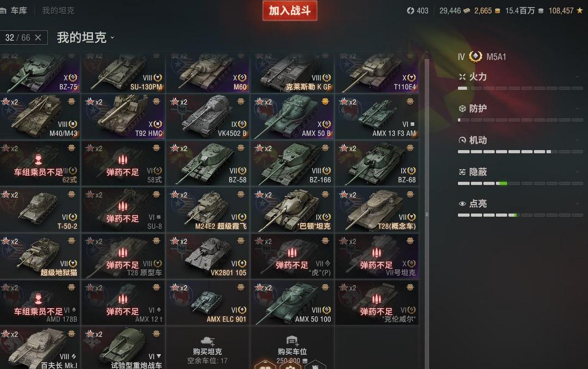Select the BZ-166 tank card
The width and height of the screenshot is (588, 369).
click(292, 163)
